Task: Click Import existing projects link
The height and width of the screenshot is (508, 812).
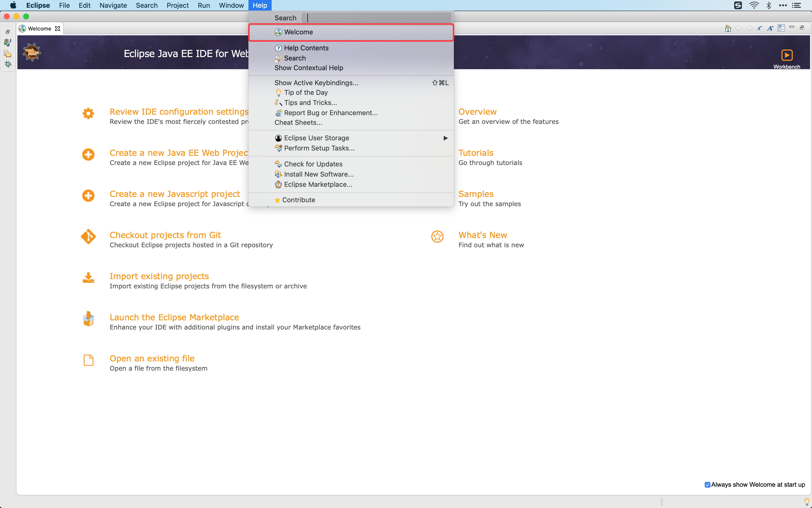Action: click(x=159, y=276)
